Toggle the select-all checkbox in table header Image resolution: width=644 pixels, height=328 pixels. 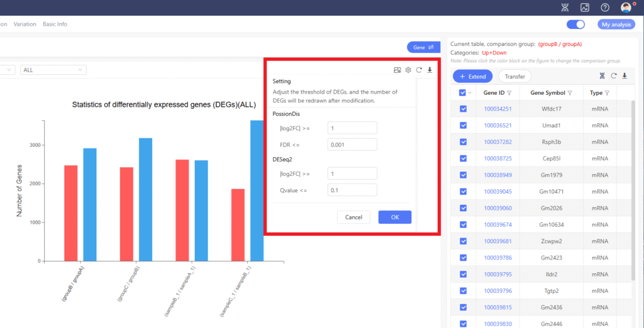pyautogui.click(x=463, y=92)
